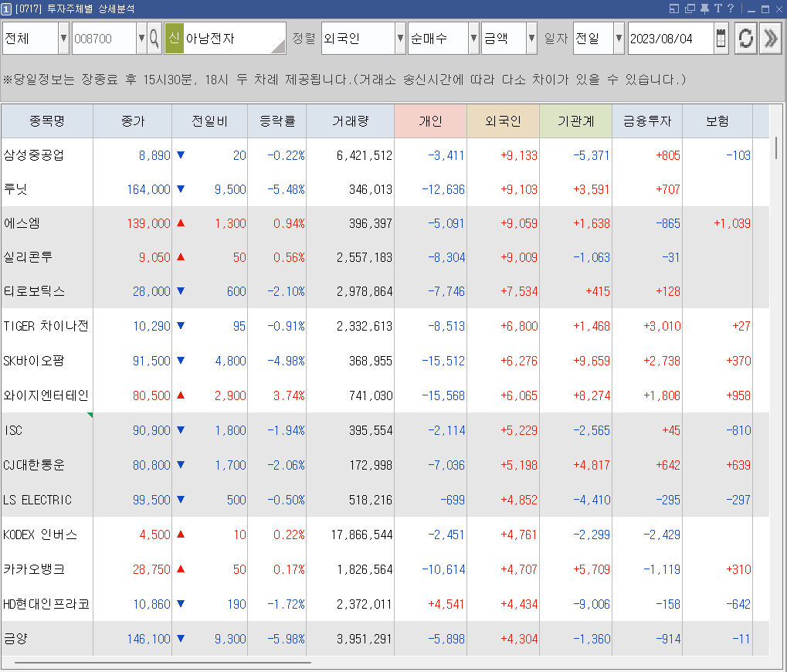Select the 와이지엔터테인 row name
Screen dimensions: 787x672
click(46, 395)
